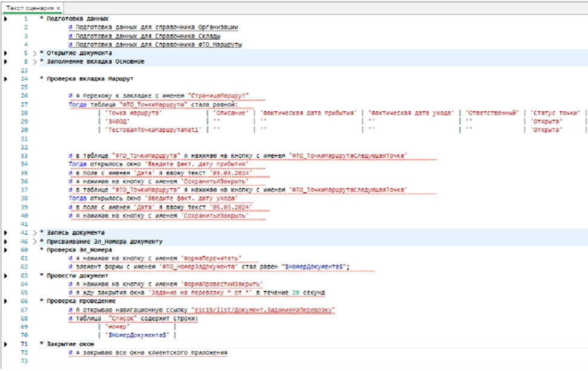The height and width of the screenshot is (371, 588).
Task: Click the gutter arrow beside 'Проверка Эл_Номера'
Action: tap(5, 249)
